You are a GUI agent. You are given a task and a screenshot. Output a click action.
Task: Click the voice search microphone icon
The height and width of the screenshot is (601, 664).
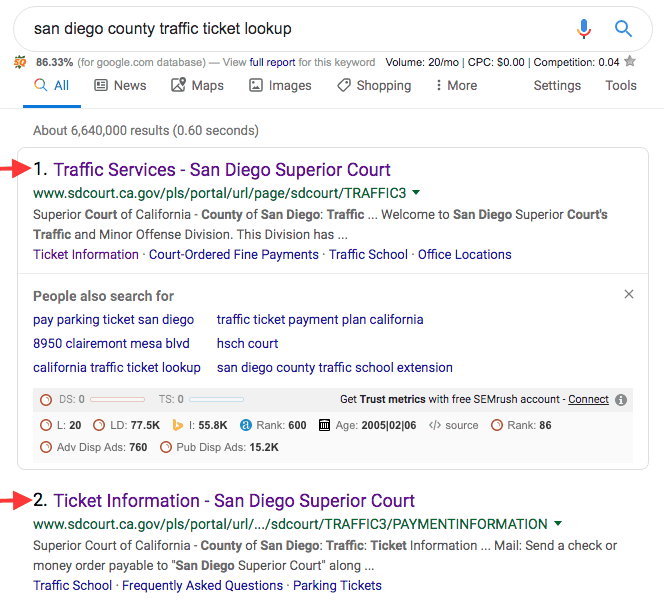[584, 29]
